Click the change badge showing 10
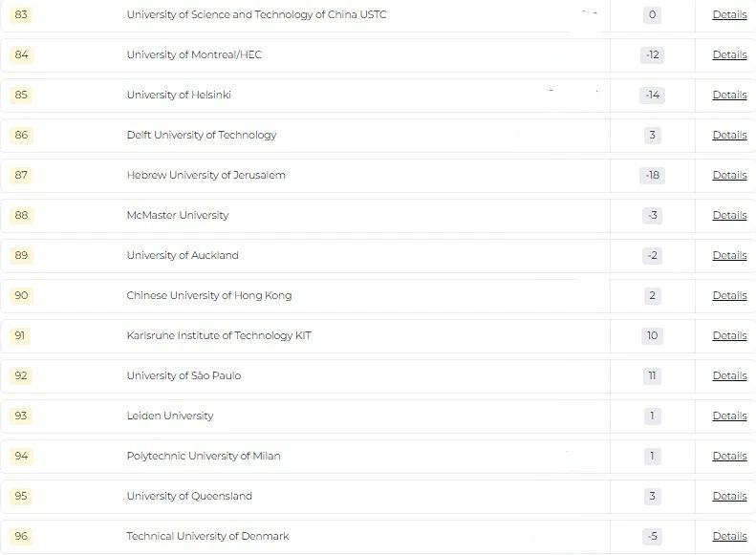Viewport: 756px width, 555px height. point(653,336)
